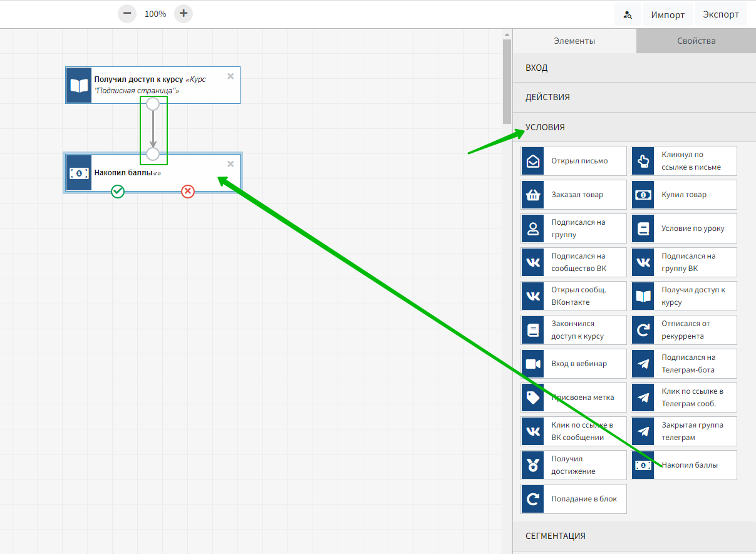
Task: Select the 'Заказал товар' basket condition
Action: (x=573, y=195)
